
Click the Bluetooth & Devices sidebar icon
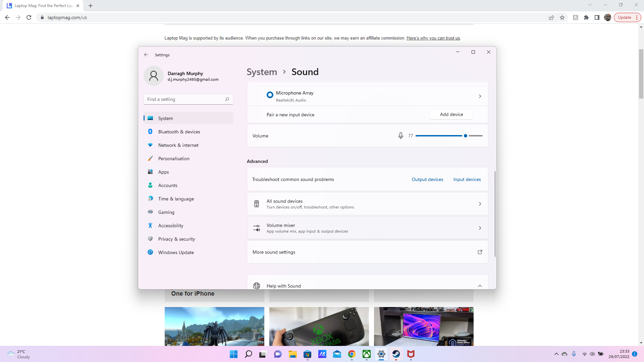151,131
